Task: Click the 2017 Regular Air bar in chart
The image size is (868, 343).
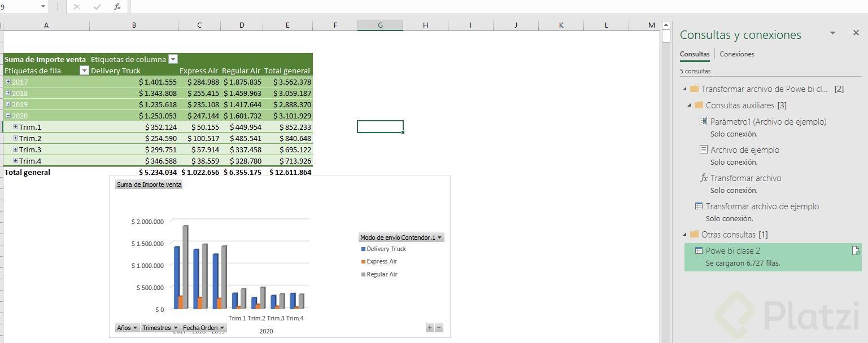Action: click(185, 267)
